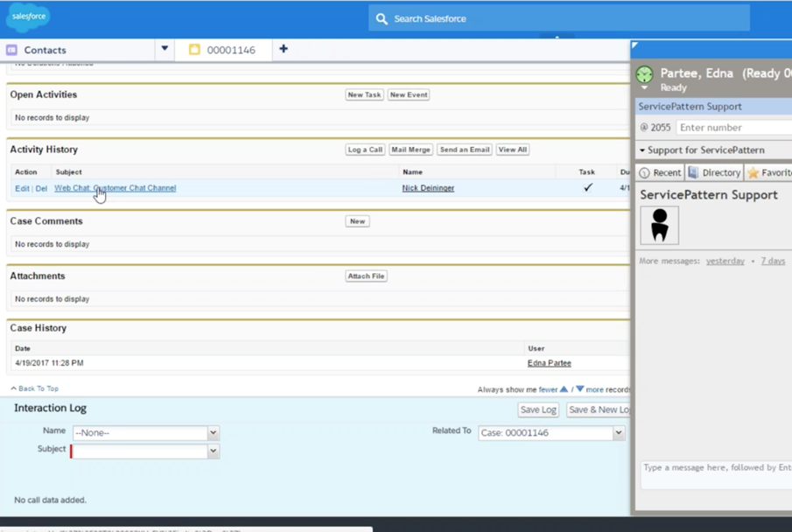Image resolution: width=792 pixels, height=532 pixels.
Task: Edit the Web Chat activity
Action: (22, 188)
